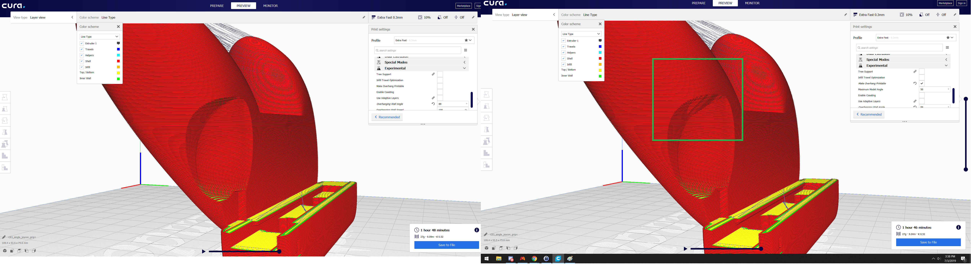The image size is (980, 276).
Task: Enable Make Overhang Printable in left window
Action: [x=440, y=86]
